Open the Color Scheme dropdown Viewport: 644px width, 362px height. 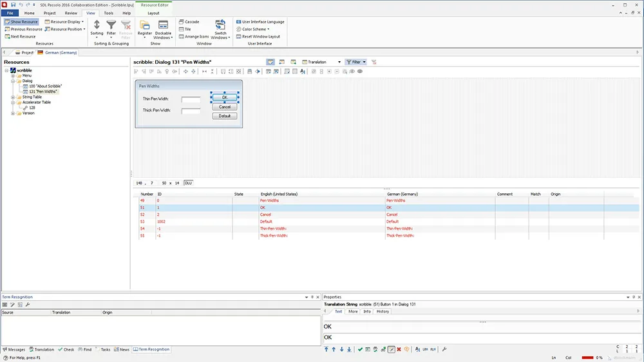[252, 29]
